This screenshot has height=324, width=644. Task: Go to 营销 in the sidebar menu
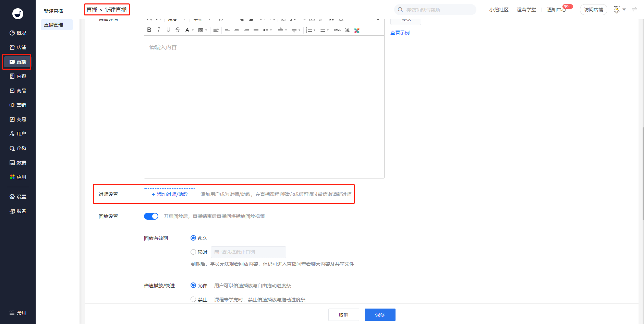18,105
